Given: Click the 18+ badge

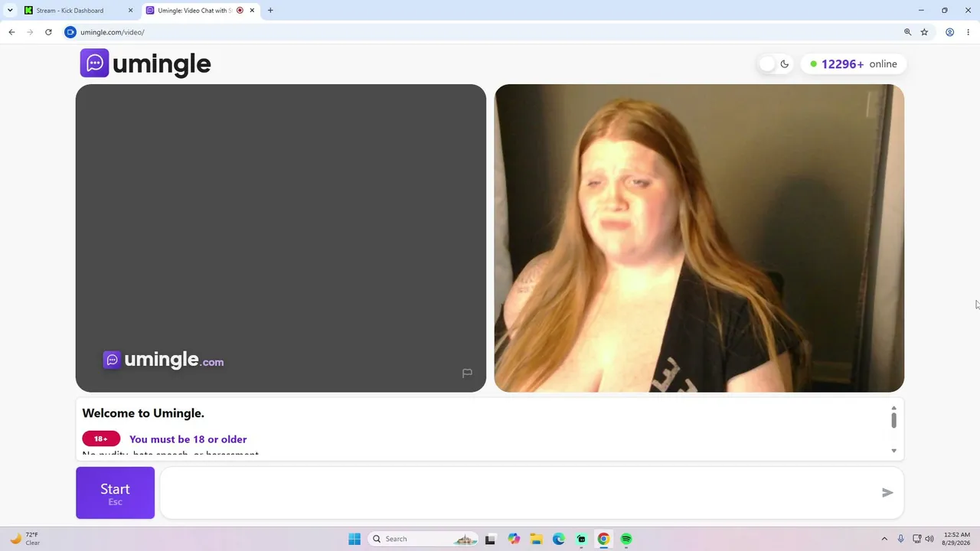Looking at the screenshot, I should [x=101, y=439].
